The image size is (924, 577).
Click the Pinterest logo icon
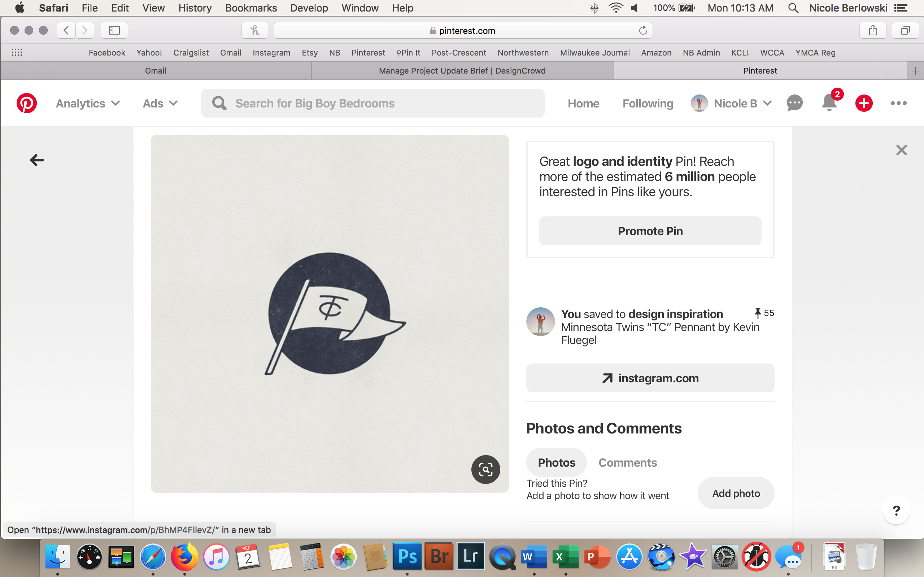[x=26, y=103]
